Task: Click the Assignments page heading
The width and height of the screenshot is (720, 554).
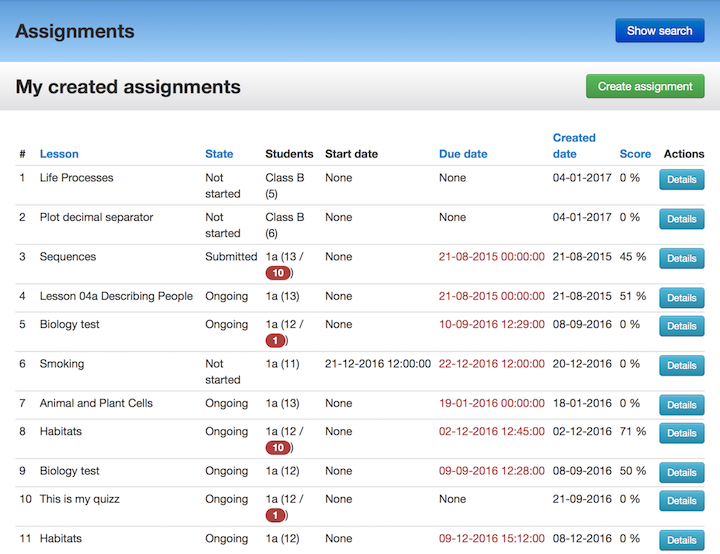Action: point(75,31)
